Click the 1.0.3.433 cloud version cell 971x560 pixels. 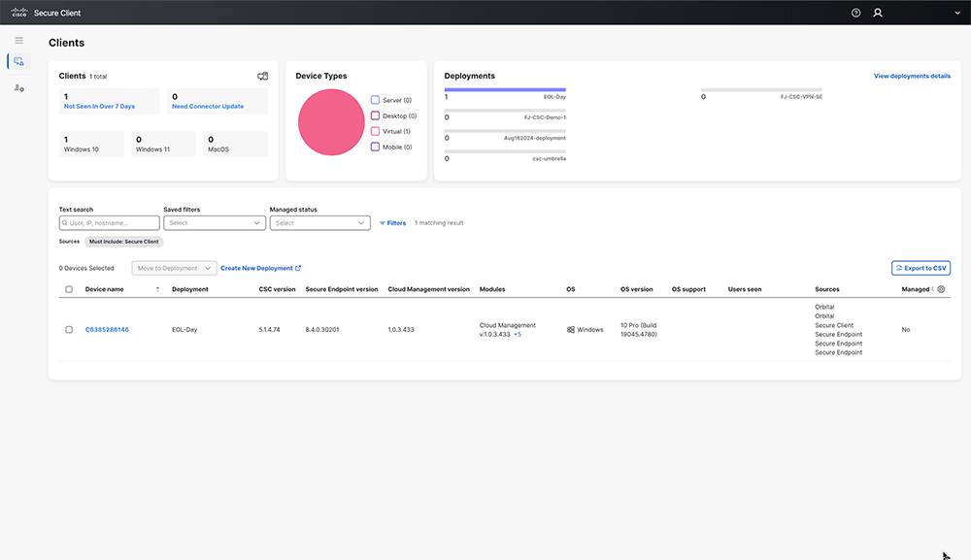[401, 330]
